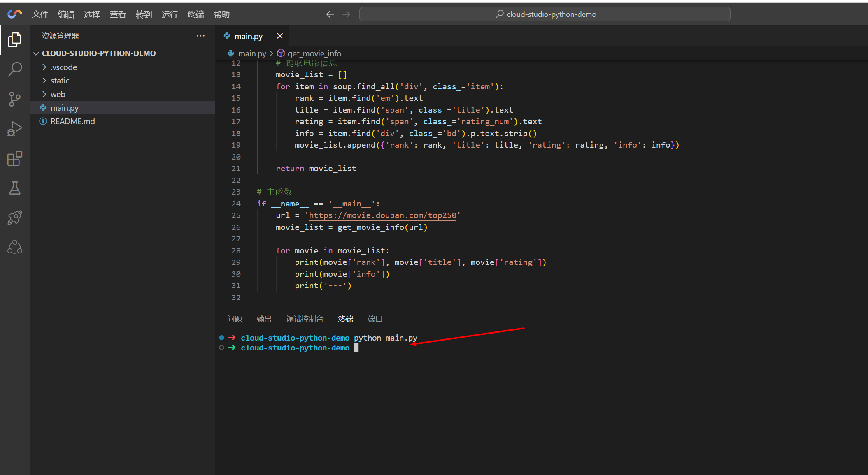The image size is (868, 475).
Task: Close the main.py editor tab
Action: click(280, 36)
